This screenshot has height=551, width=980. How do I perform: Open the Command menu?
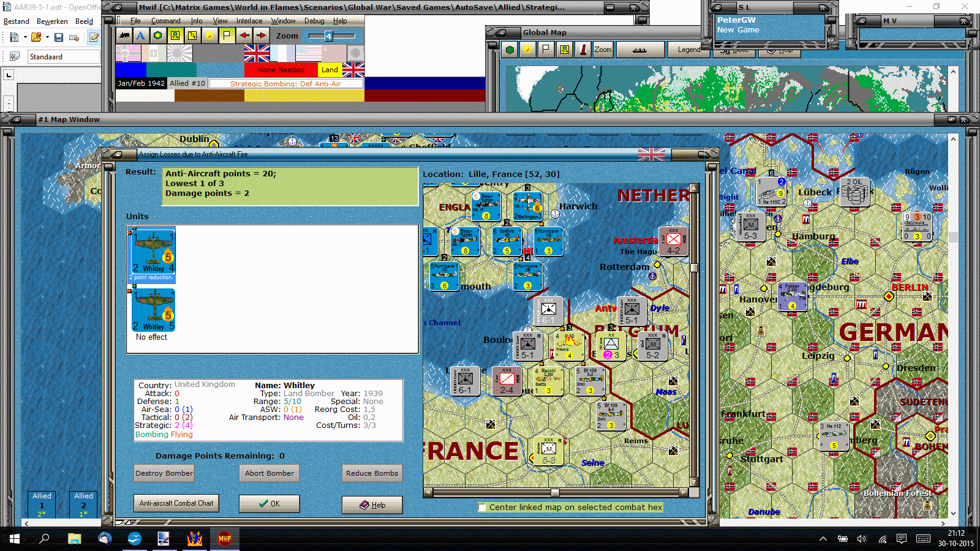[x=166, y=21]
